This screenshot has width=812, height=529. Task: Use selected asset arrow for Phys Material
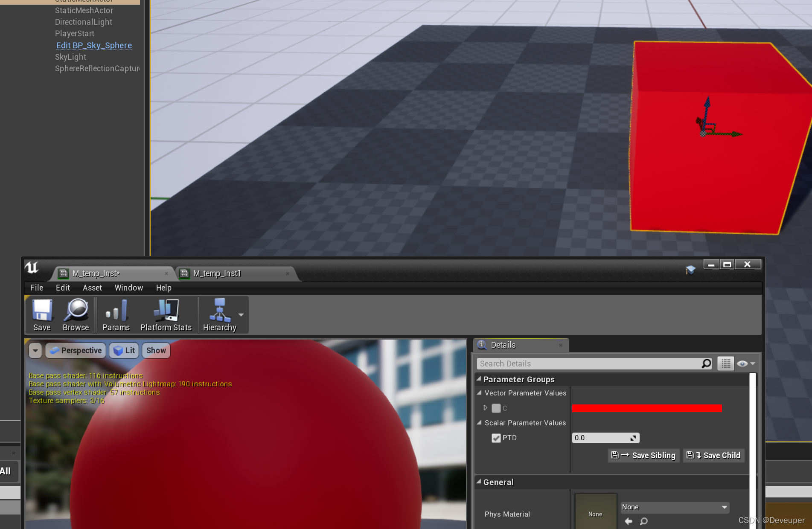pyautogui.click(x=628, y=521)
